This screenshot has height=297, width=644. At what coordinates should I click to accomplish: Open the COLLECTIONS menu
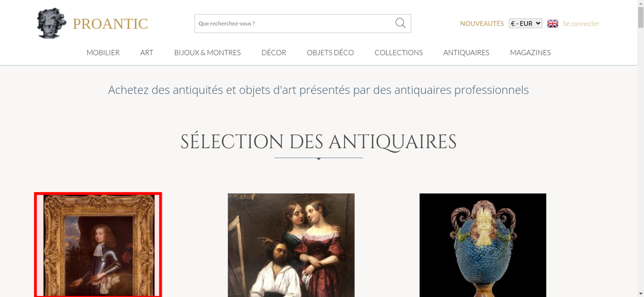coord(399,52)
